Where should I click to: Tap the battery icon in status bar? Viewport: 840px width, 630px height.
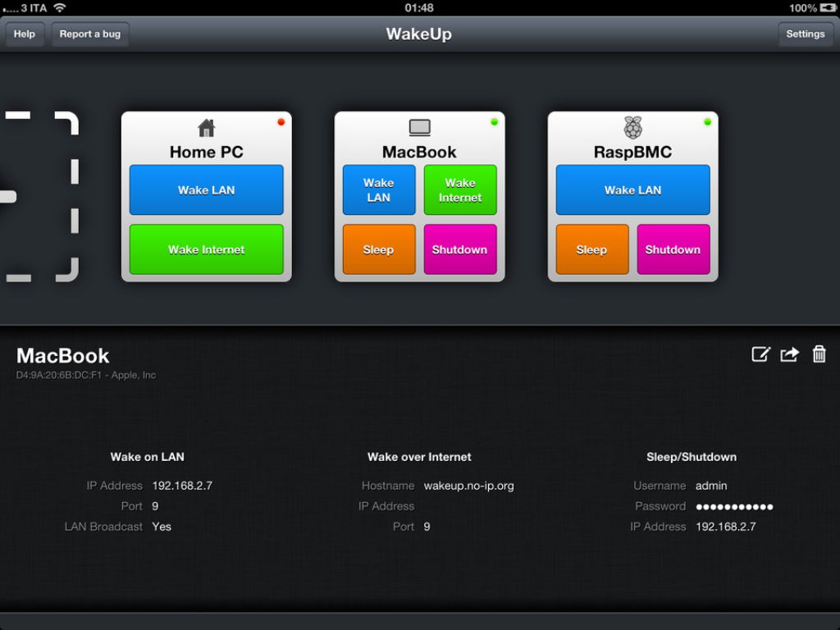pyautogui.click(x=828, y=8)
